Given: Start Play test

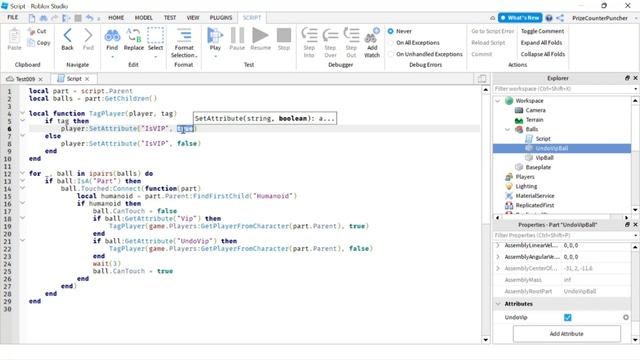Looking at the screenshot, I should tap(215, 36).
